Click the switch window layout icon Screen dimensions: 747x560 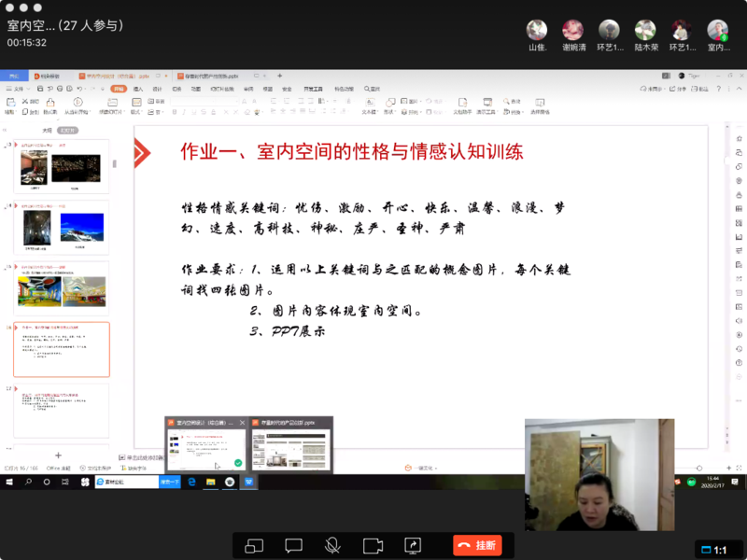pyautogui.click(x=253, y=545)
